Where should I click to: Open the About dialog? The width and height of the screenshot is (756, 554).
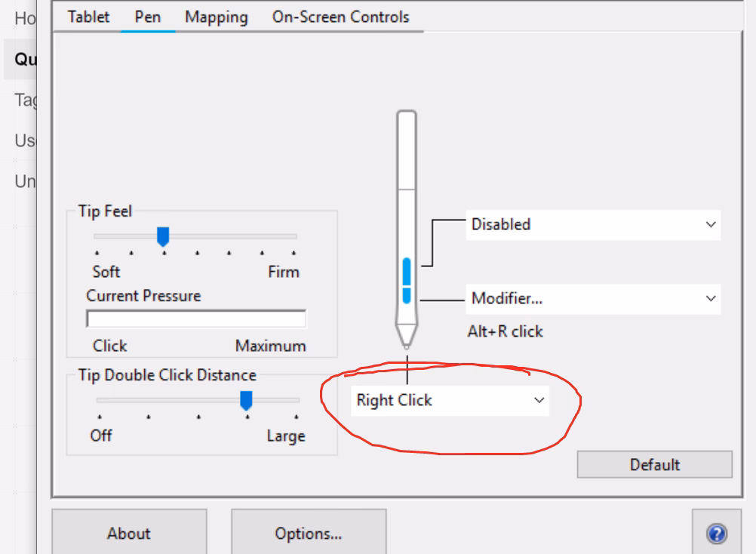click(128, 533)
